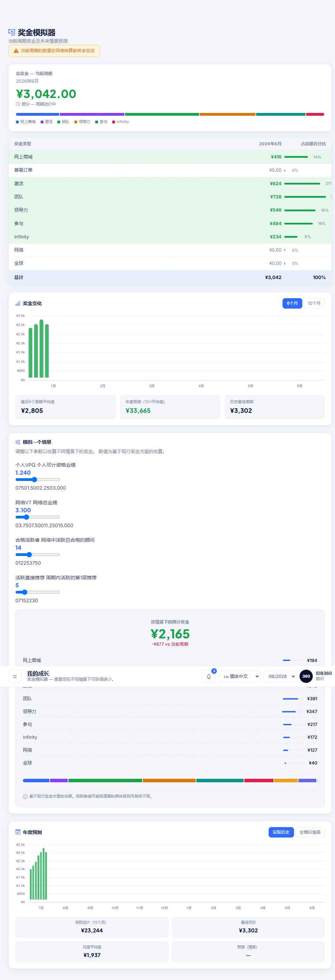Open the notifications bell

[209, 676]
